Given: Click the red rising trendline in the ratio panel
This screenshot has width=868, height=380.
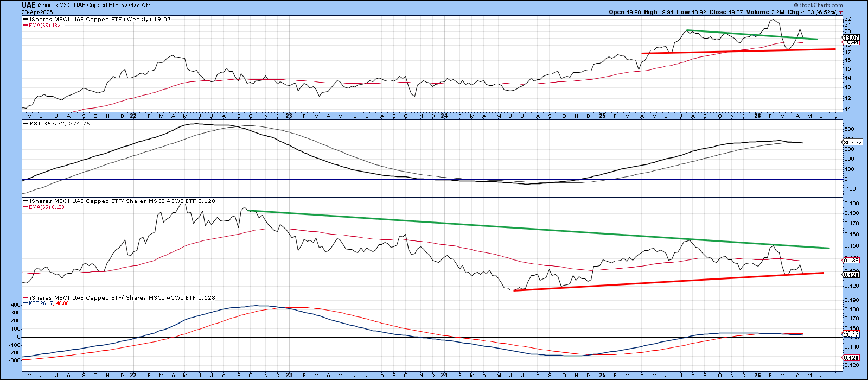Looking at the screenshot, I should pos(668,281).
